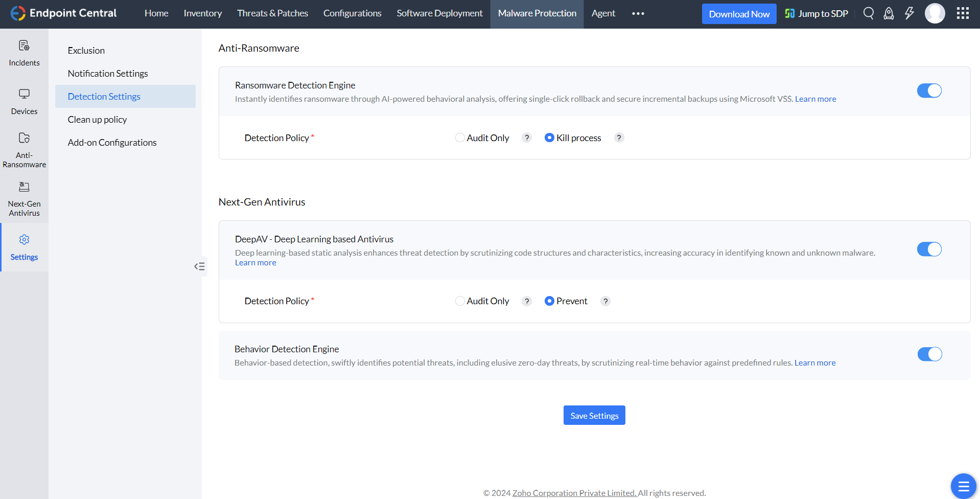Disable the Ransomware Detection Engine toggle
The width and height of the screenshot is (980, 499).
pyautogui.click(x=929, y=91)
